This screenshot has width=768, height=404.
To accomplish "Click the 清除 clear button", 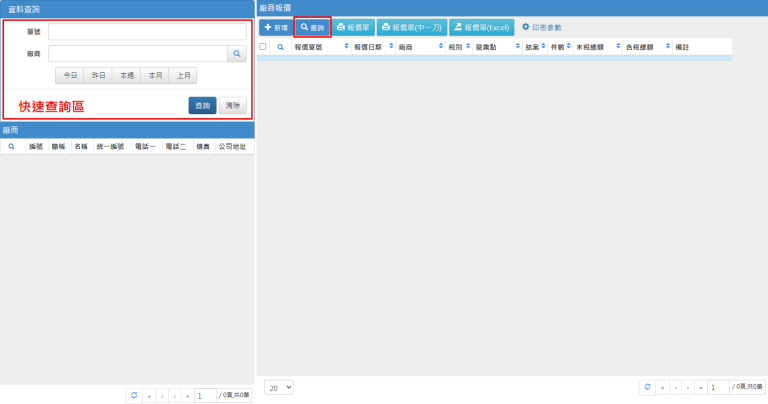I will [232, 105].
